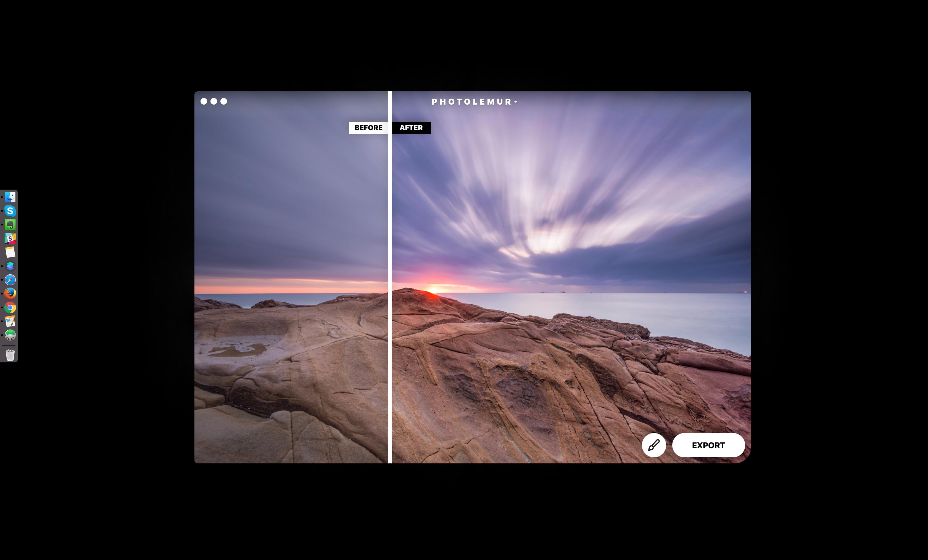Screen dimensions: 928x560
Task: Launch Safari from the dock
Action: point(10,280)
